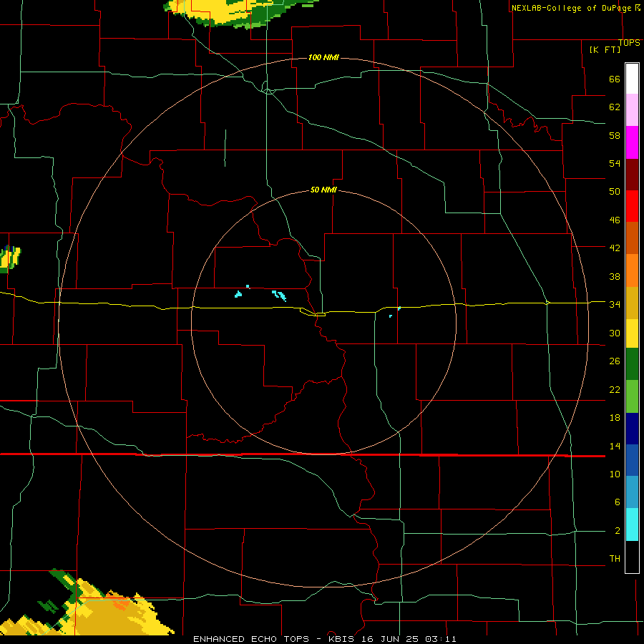Click the "50 NMI" range ring label
Image resolution: width=644 pixels, height=644 pixels.
tap(323, 190)
